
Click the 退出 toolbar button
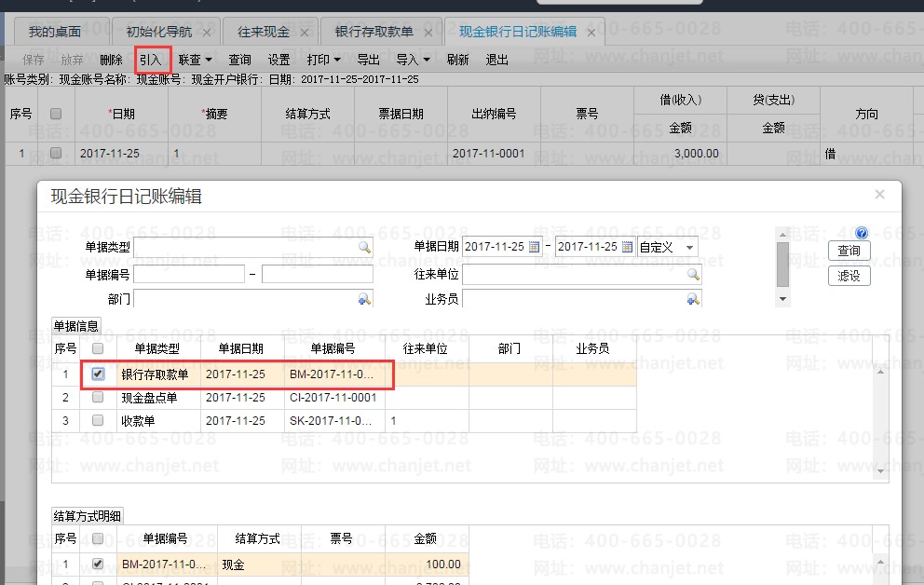tap(496, 60)
